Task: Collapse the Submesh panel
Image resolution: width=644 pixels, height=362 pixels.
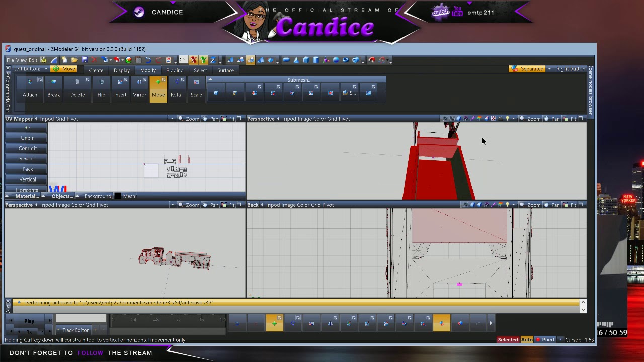Action: click(210, 80)
